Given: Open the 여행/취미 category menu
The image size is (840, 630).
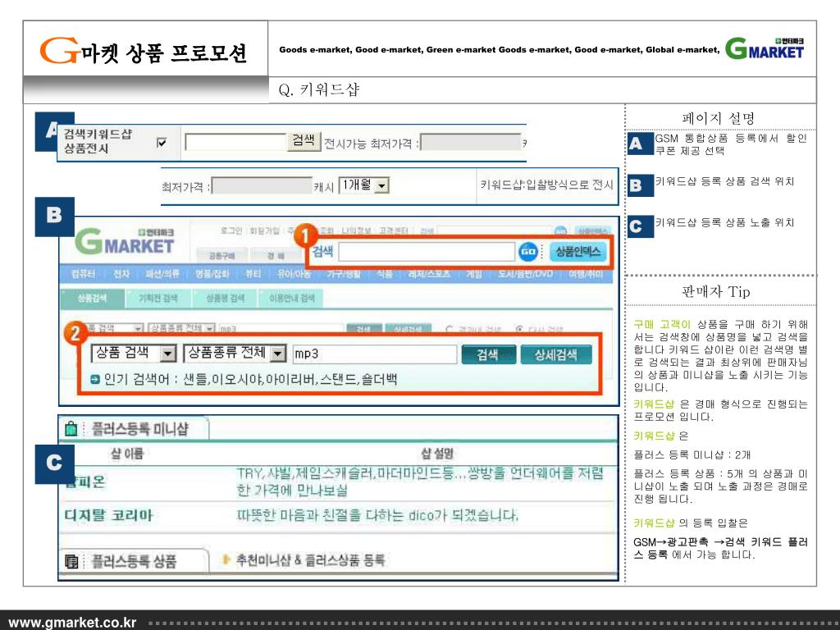Looking at the screenshot, I should (x=586, y=274).
